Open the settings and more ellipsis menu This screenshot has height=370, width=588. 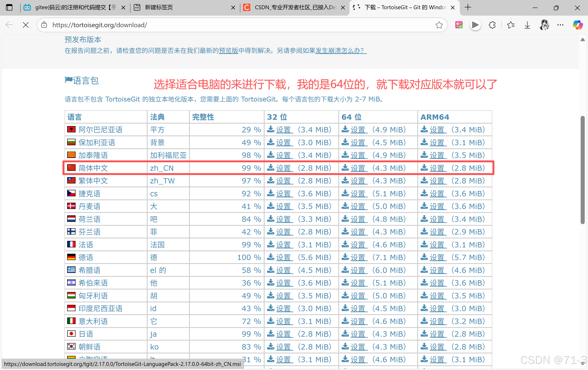tap(560, 25)
